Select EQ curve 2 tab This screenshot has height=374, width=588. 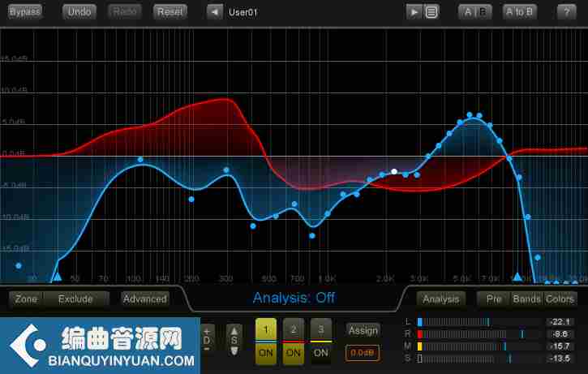[294, 329]
